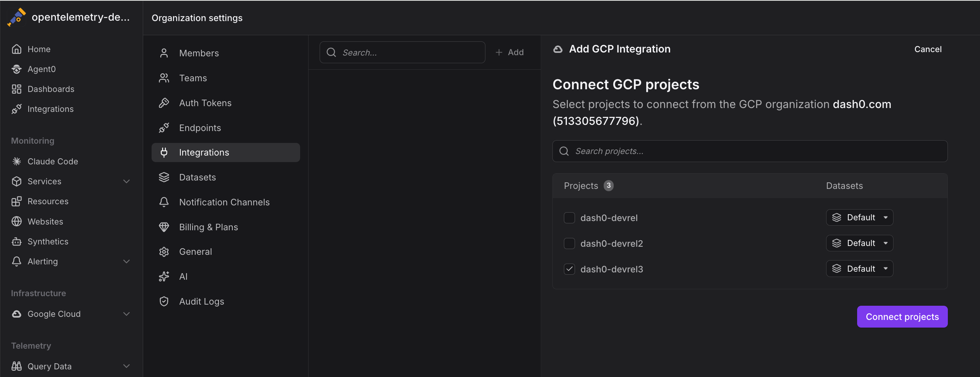Screen dimensions: 980x377
Task: Open the Members settings page
Action: click(226, 53)
